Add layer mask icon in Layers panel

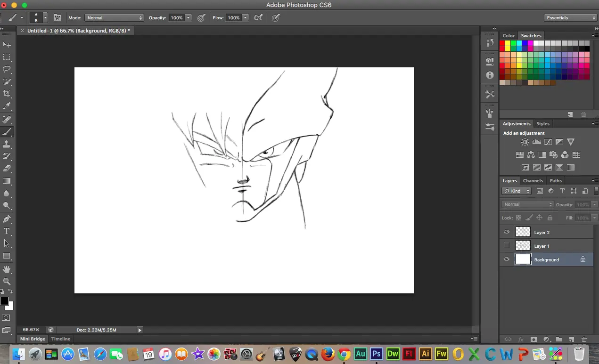tap(533, 339)
